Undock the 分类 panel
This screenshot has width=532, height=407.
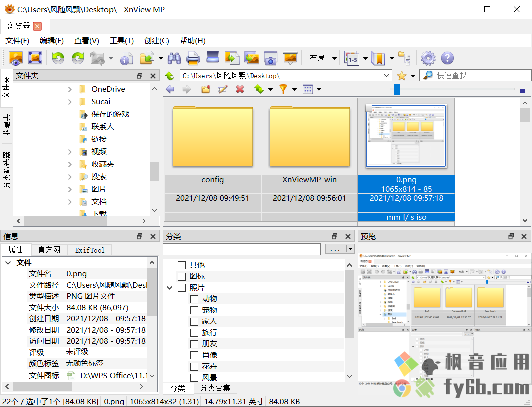click(335, 237)
